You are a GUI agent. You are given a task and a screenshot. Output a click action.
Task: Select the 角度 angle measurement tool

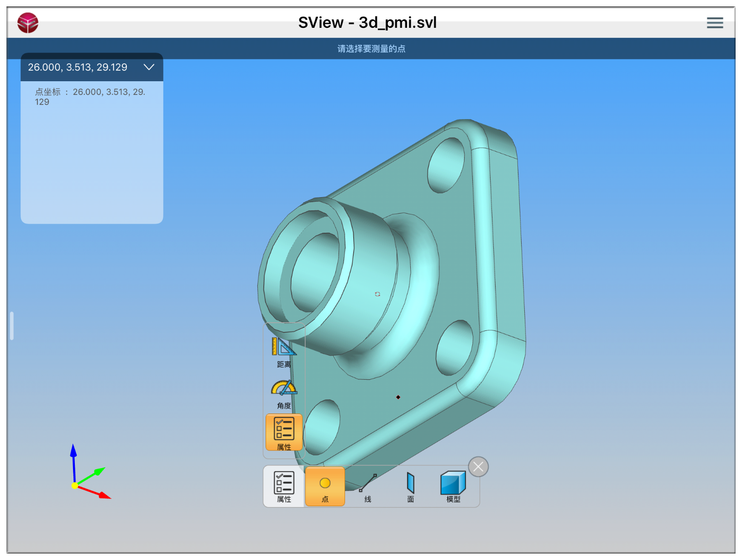[284, 393]
